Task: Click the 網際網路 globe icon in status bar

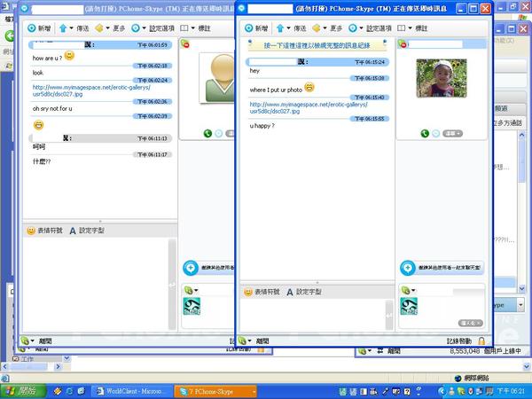Action: pos(458,378)
